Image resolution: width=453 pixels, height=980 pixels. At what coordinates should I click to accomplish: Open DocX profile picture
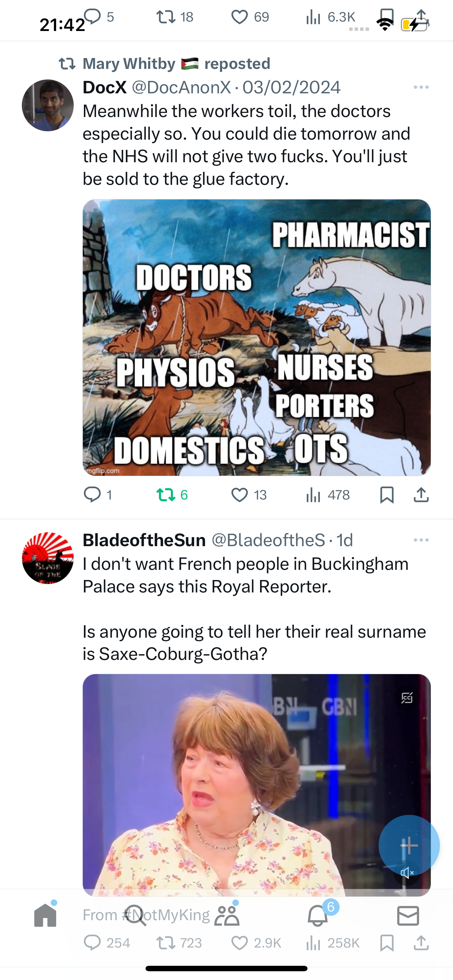(47, 105)
